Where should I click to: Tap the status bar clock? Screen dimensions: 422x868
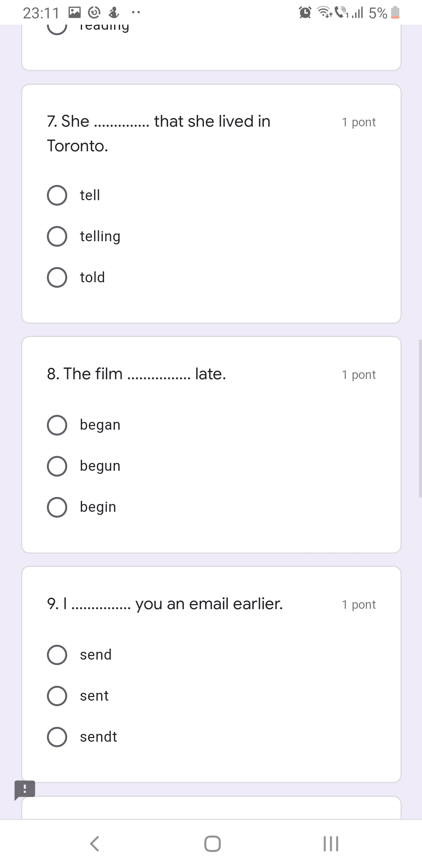(x=41, y=13)
